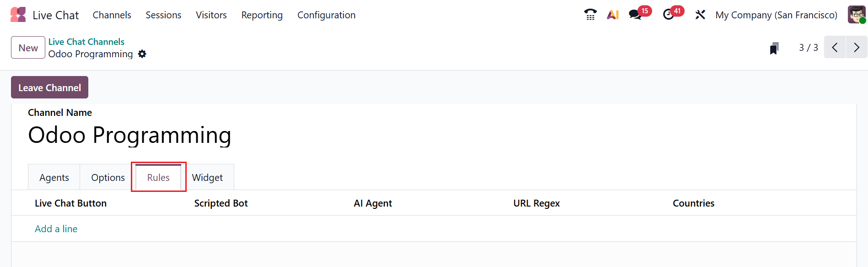Select the Options tab

(108, 178)
